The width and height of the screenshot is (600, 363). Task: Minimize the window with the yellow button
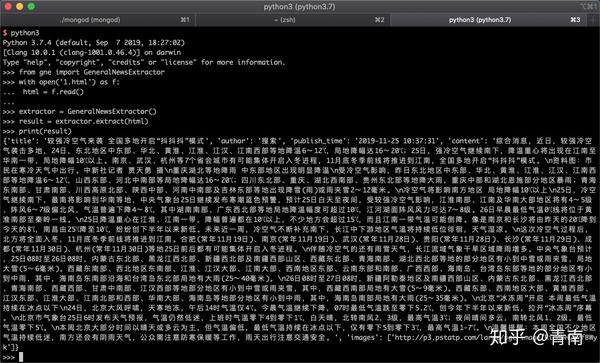20,7
